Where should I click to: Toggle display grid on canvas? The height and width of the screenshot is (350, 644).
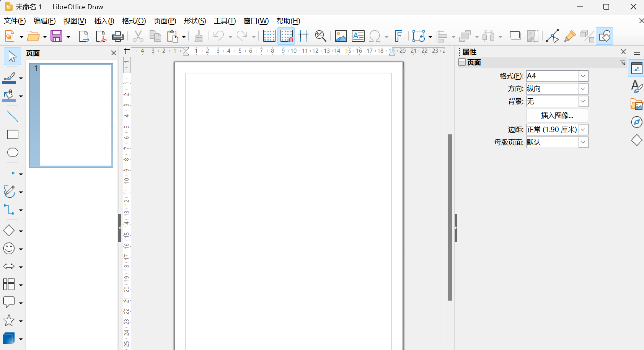click(x=269, y=36)
